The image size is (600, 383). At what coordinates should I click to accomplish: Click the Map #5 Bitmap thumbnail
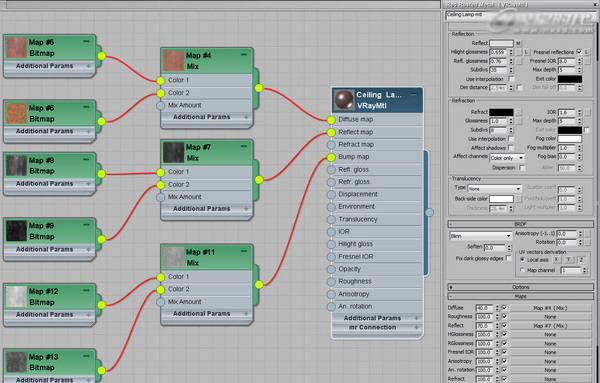point(16,48)
